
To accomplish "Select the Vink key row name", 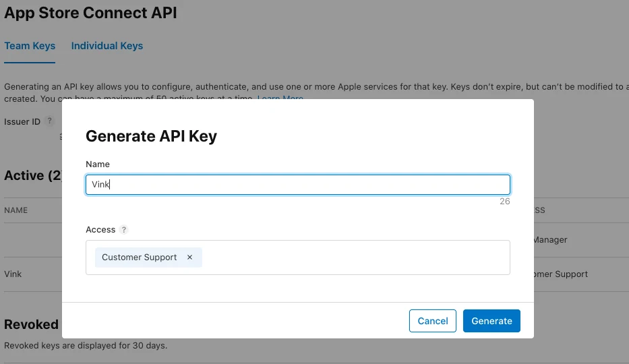I will coord(13,274).
